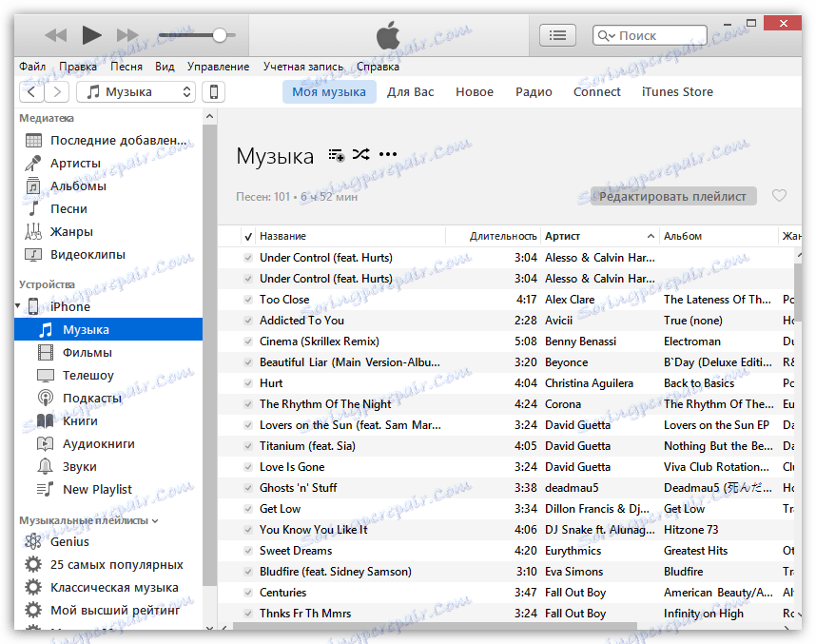Select "Видеоклипы" in the sidebar
This screenshot has width=816, height=644.
[x=107, y=255]
